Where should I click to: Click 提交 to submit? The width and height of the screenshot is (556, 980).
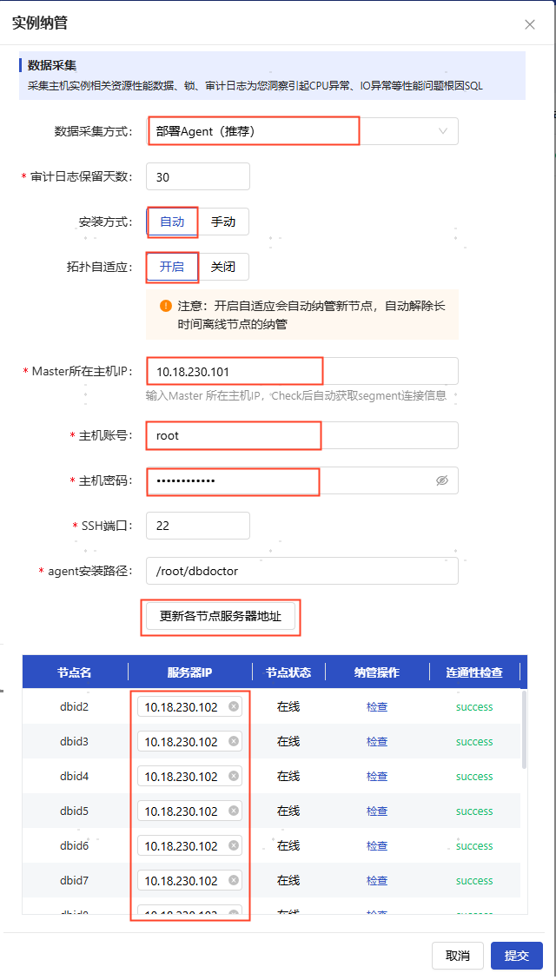pos(517,956)
